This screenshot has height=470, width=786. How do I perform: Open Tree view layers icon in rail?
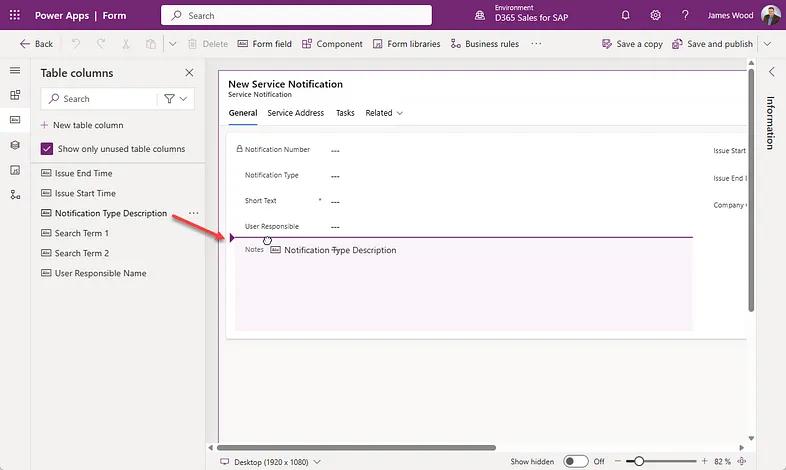pos(15,145)
